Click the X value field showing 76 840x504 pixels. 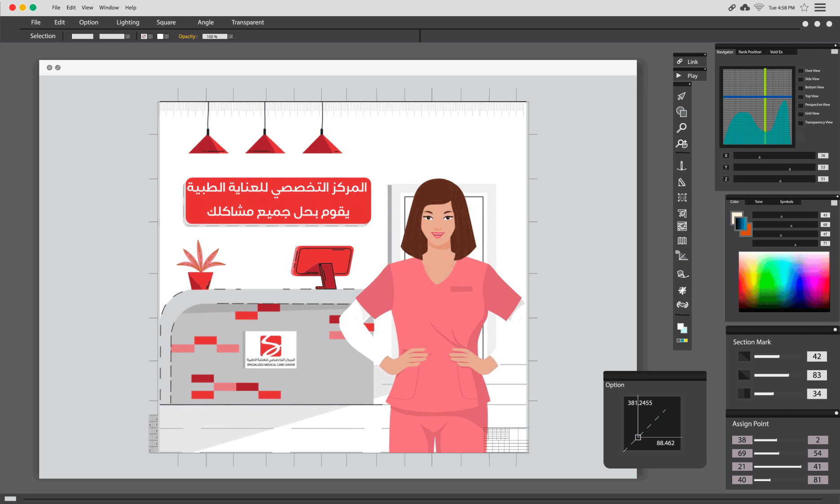coord(822,156)
